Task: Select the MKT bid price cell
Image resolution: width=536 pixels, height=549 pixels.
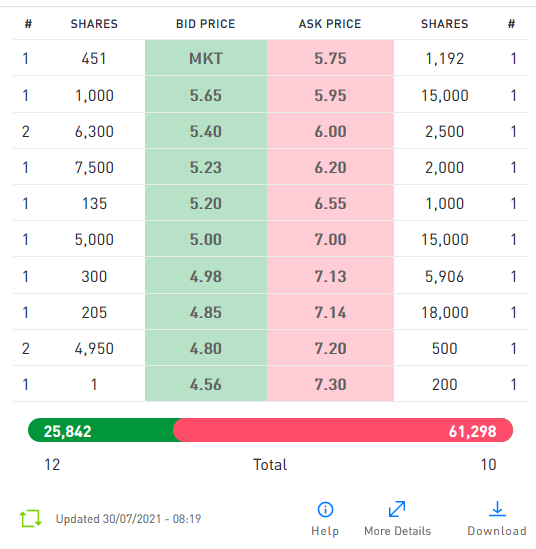Action: coord(206,58)
